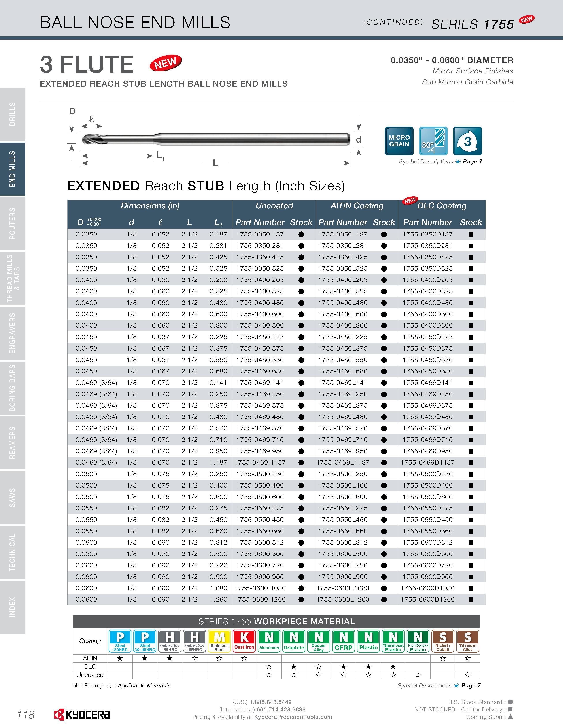Select the N Copper Alloy material icon
The width and height of the screenshot is (563, 728).
[x=319, y=641]
